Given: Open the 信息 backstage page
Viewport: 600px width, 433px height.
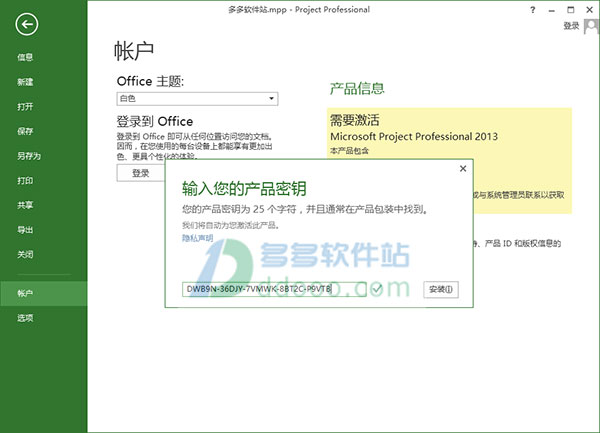Looking at the screenshot, I should [x=25, y=57].
